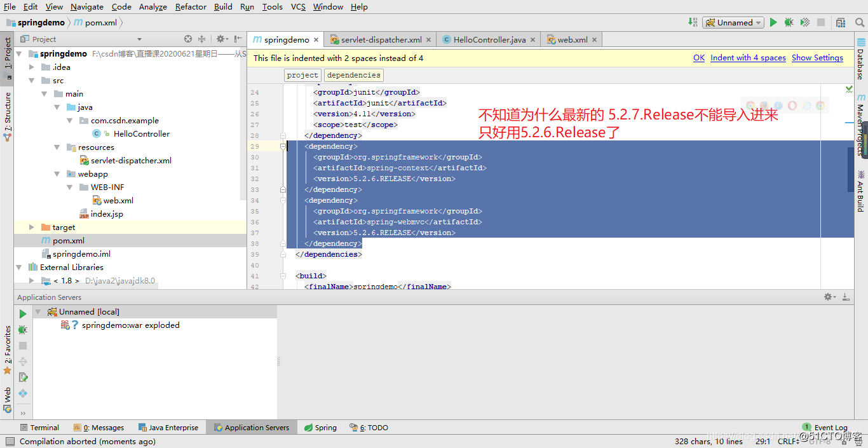Viewport: 868px width, 448px height.
Task: Toggle the 2: Favorites tool window
Action: (x=8, y=350)
